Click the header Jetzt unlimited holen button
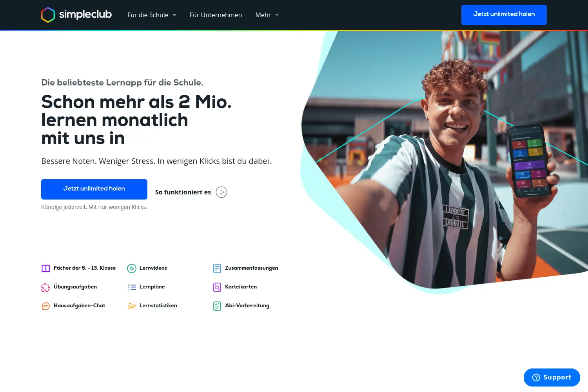This screenshot has width=588, height=392. pyautogui.click(x=504, y=15)
